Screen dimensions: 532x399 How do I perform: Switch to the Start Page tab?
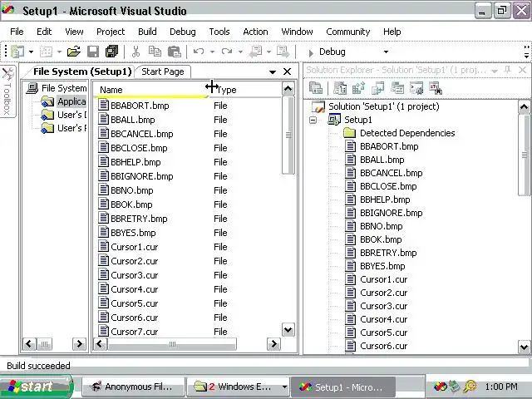click(163, 71)
